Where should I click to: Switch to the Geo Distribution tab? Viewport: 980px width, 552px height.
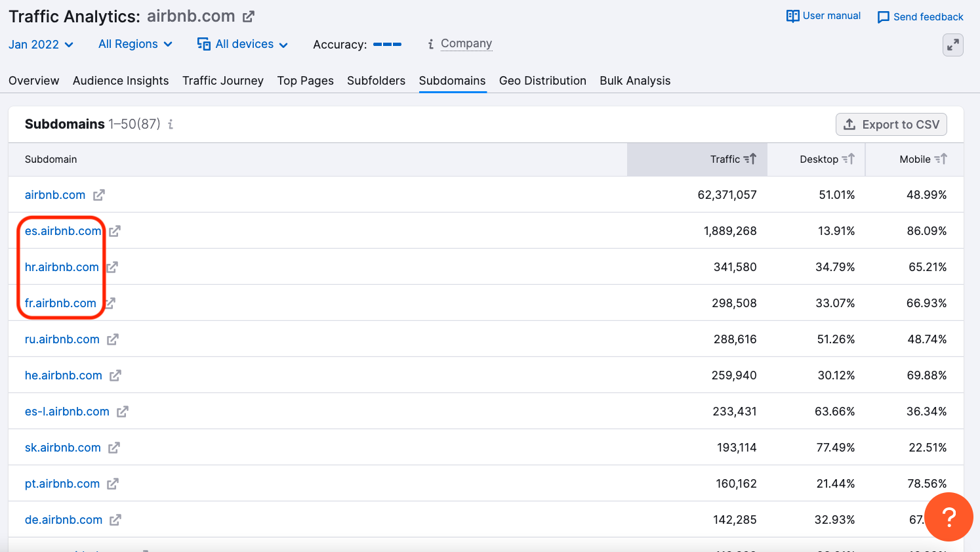(542, 81)
